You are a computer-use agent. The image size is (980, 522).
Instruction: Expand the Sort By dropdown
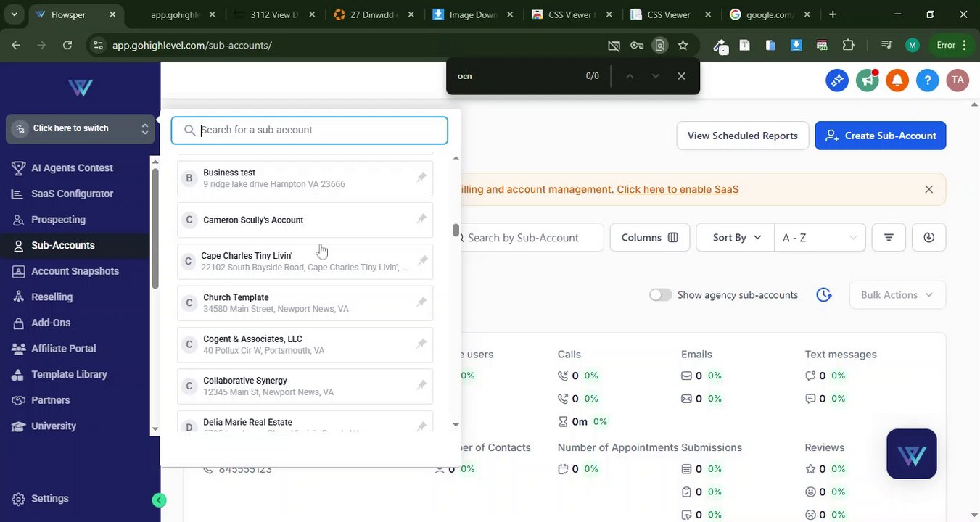tap(736, 237)
